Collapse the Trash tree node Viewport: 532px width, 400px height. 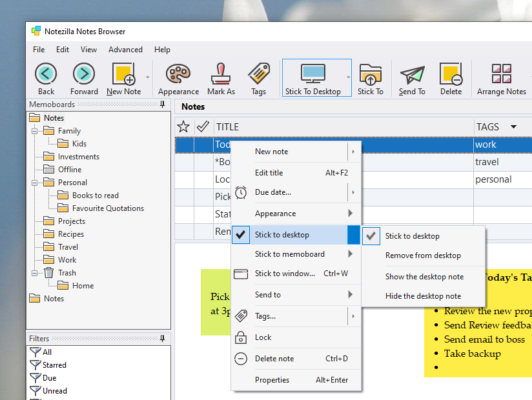pos(35,273)
